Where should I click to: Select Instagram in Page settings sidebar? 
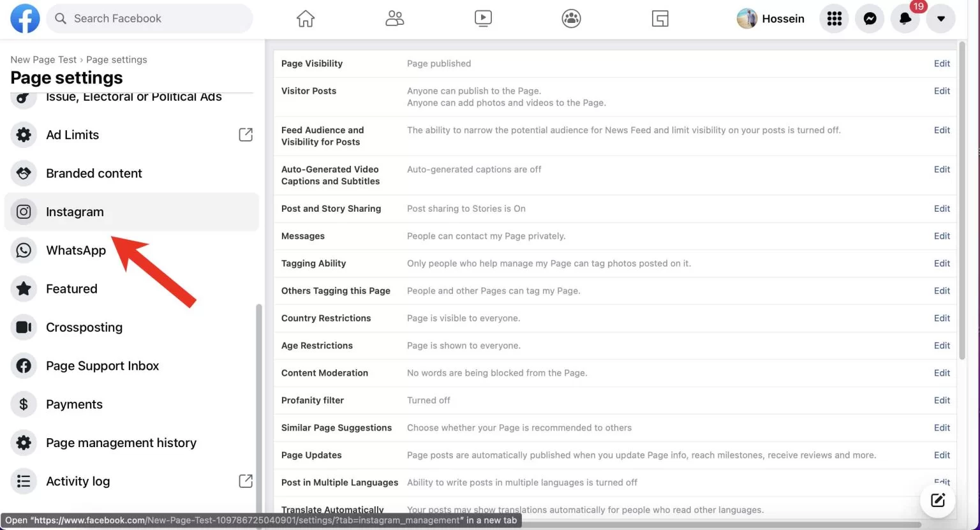pos(75,212)
